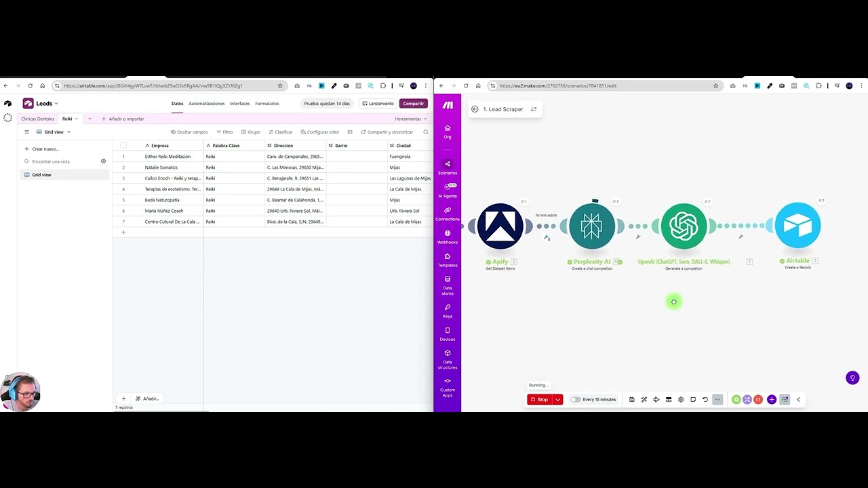Open Grupo in Airtable toolbar
The width and height of the screenshot is (868, 488).
(x=251, y=132)
